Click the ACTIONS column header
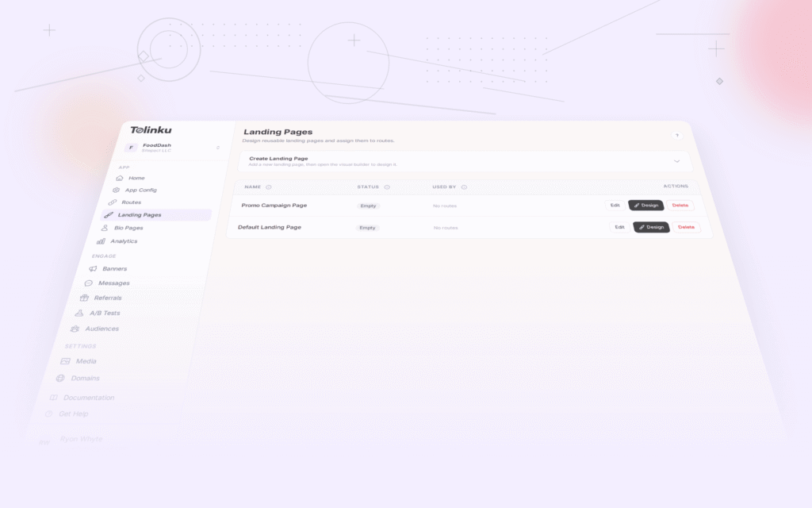812x508 pixels. [x=676, y=186]
